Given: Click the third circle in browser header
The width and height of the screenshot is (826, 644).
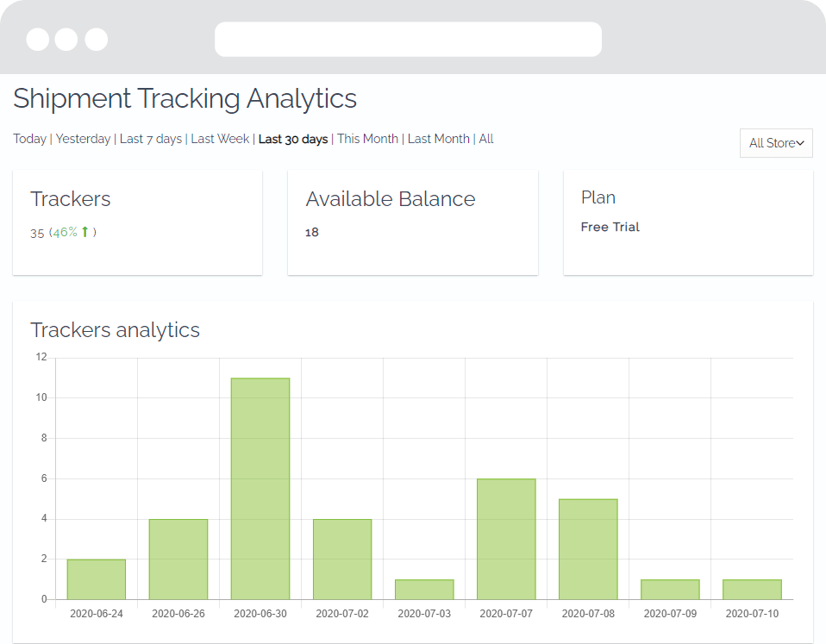Looking at the screenshot, I should coord(97,40).
